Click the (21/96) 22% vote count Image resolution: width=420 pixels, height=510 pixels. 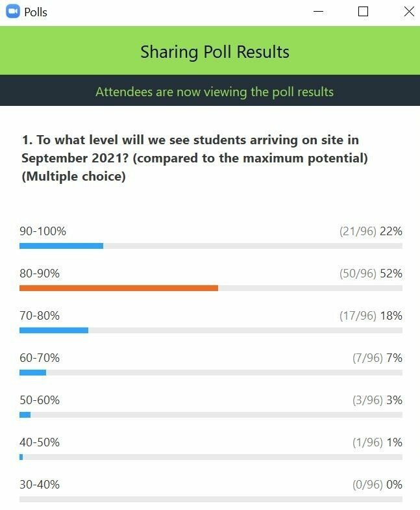[x=371, y=231]
